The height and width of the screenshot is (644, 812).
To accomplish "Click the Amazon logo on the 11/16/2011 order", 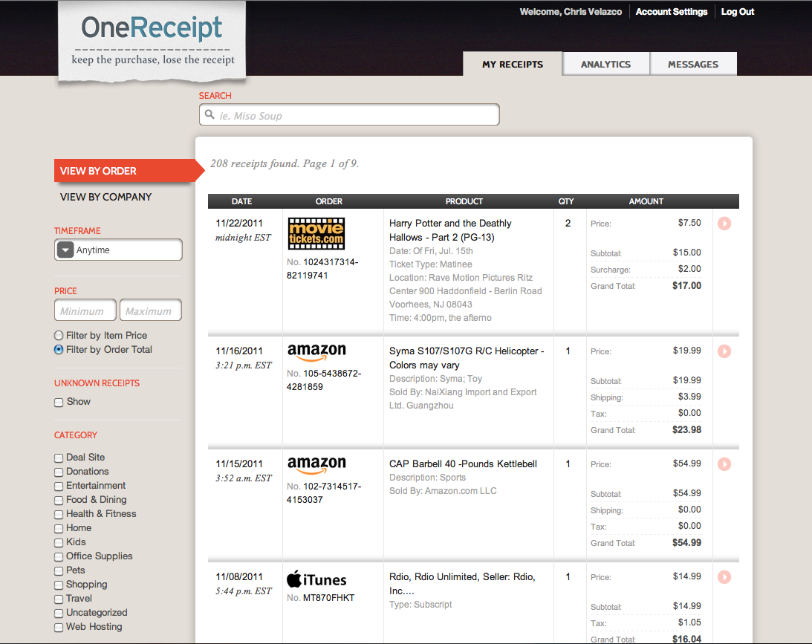I will [316, 352].
